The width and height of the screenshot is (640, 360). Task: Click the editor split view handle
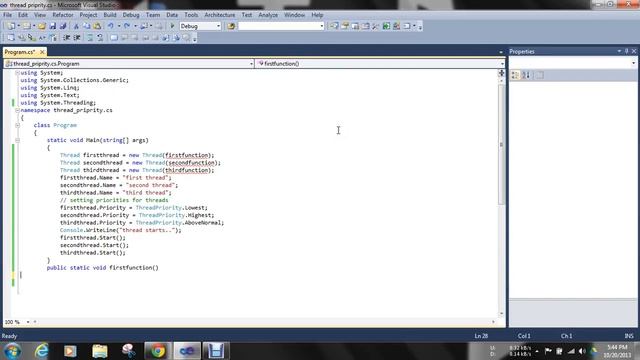pos(501,73)
